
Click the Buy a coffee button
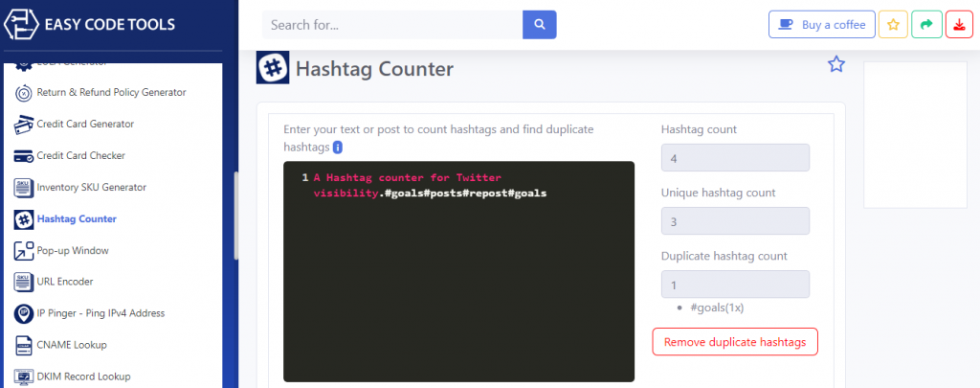(x=821, y=25)
